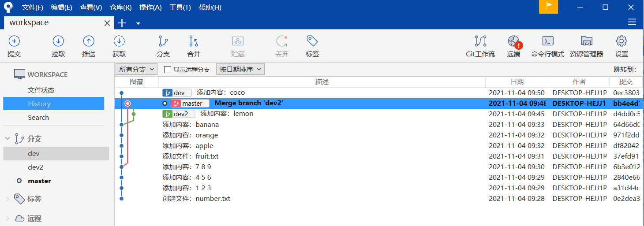Click the 合并 (Merge) toolbar icon

[194, 41]
